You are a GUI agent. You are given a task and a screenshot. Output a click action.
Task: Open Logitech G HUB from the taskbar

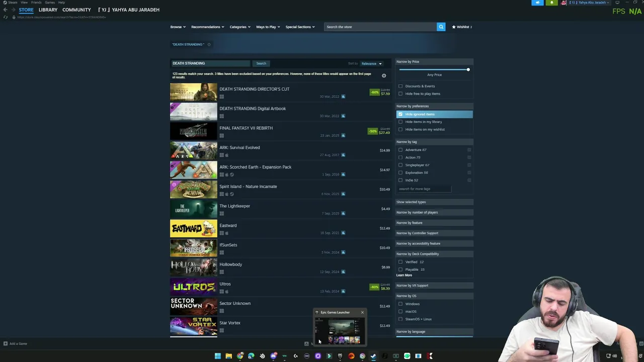[x=295, y=356]
